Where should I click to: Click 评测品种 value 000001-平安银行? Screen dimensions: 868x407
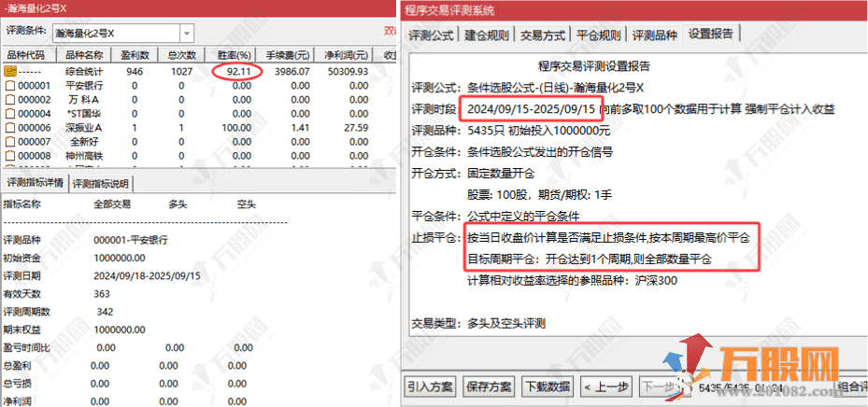coord(131,240)
